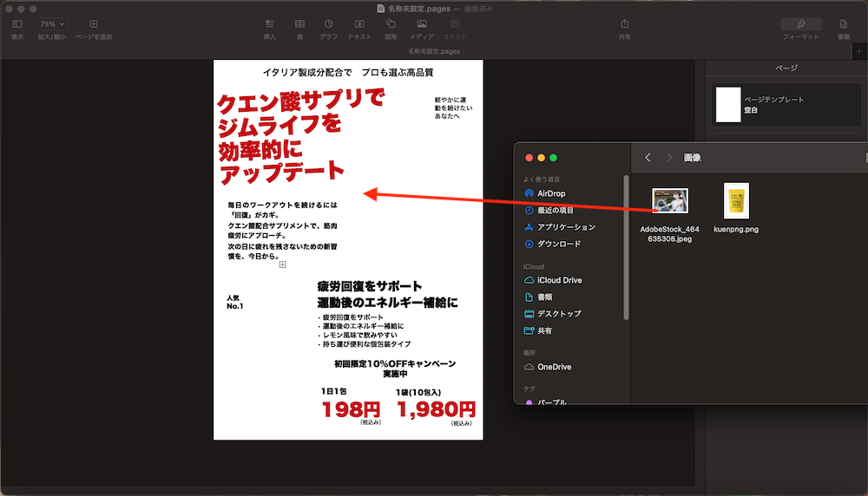
Task: Select the blank page template thumbnail
Action: [x=728, y=105]
